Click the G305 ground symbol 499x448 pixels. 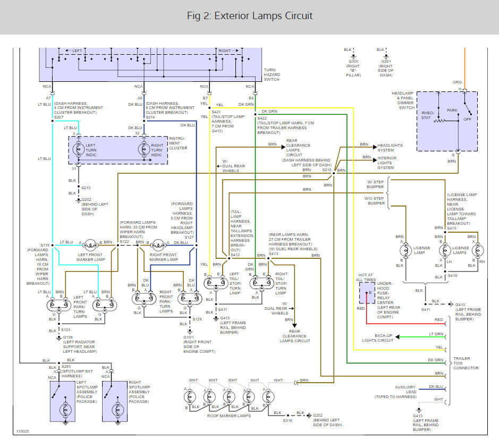353,57
